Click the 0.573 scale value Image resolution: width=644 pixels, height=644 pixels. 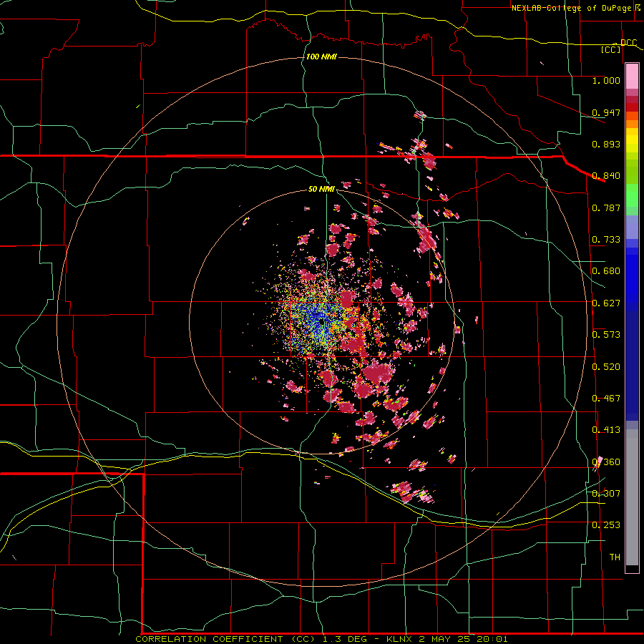[606, 335]
